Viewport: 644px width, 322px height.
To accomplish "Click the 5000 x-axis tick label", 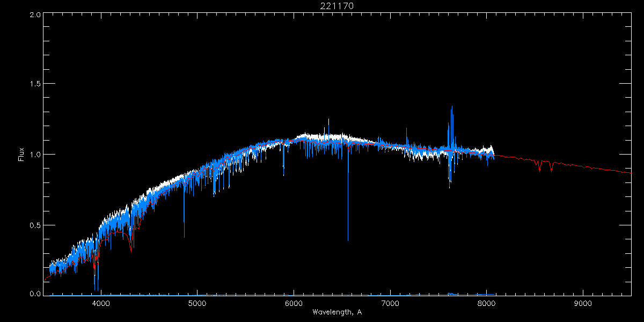I will 197,304.
